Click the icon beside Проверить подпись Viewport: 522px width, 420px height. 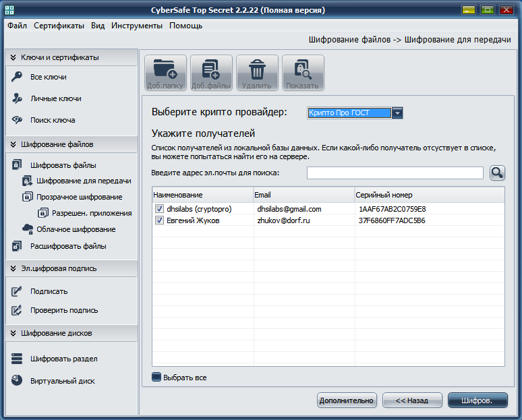click(x=17, y=310)
